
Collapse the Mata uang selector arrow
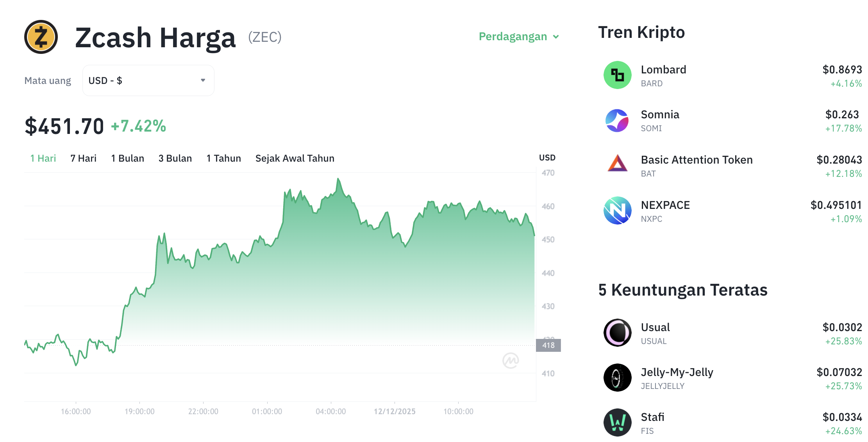click(x=203, y=80)
